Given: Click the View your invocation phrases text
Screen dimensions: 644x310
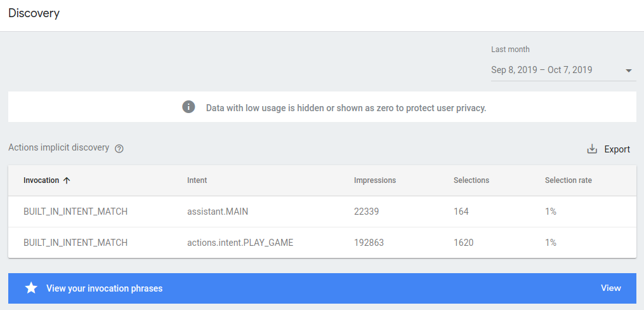Looking at the screenshot, I should (x=104, y=288).
